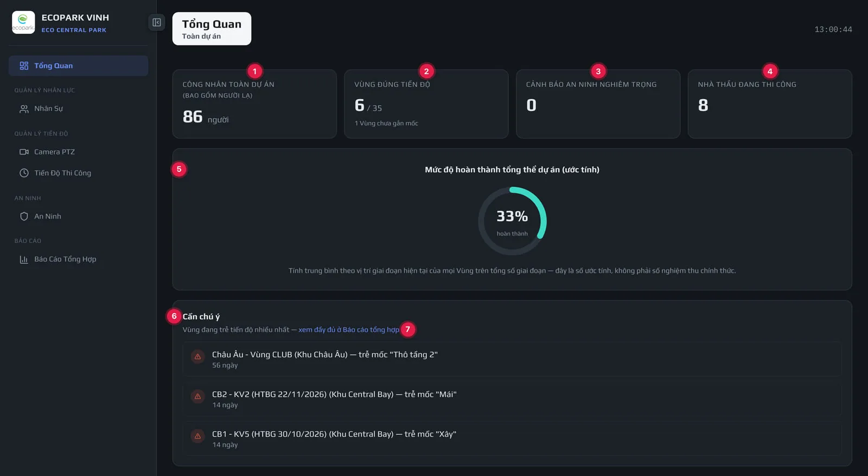Viewport: 868px width, 476px height.
Task: Click the clock time 13:00:44
Action: [x=833, y=29]
